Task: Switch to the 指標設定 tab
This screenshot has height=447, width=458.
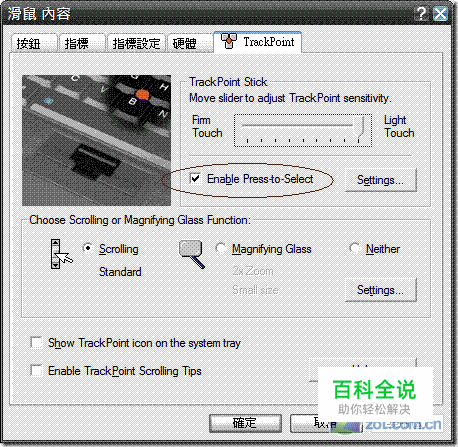Action: tap(136, 43)
